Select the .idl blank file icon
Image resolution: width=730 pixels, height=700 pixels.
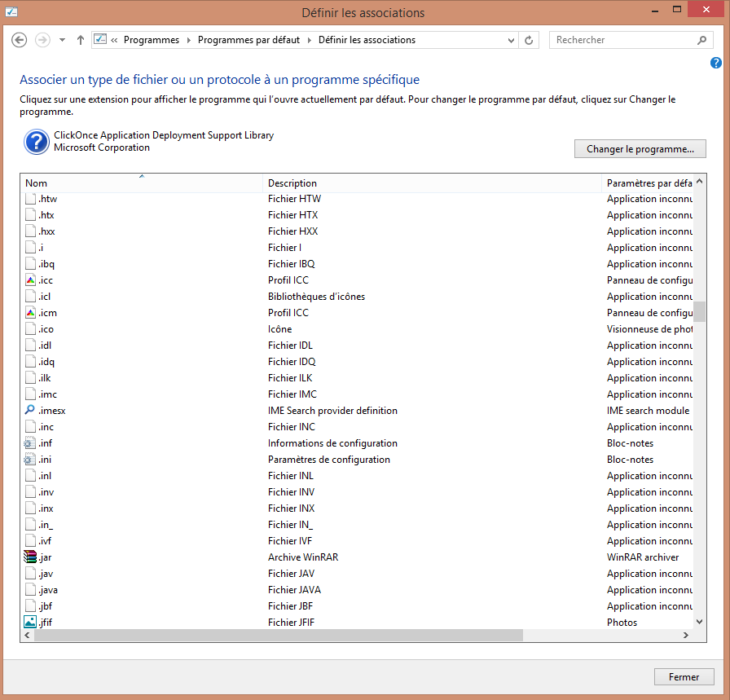tap(30, 345)
